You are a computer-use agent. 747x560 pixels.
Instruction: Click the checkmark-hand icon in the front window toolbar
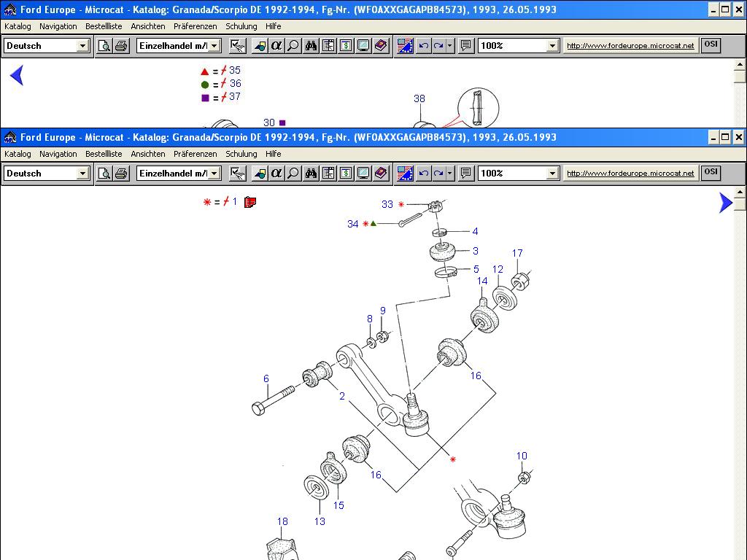pyautogui.click(x=237, y=174)
